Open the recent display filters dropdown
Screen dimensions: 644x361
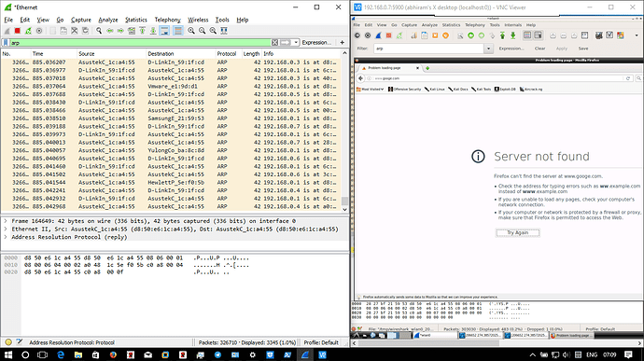296,42
